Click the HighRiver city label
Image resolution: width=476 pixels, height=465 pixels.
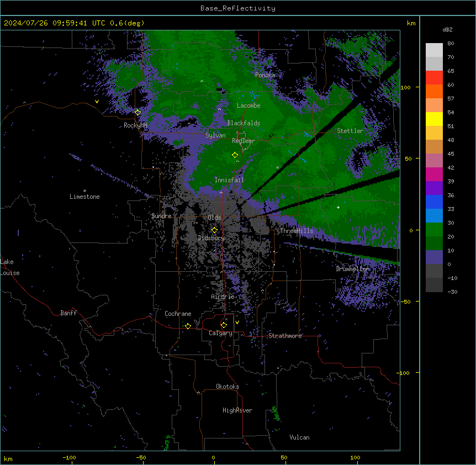(237, 410)
